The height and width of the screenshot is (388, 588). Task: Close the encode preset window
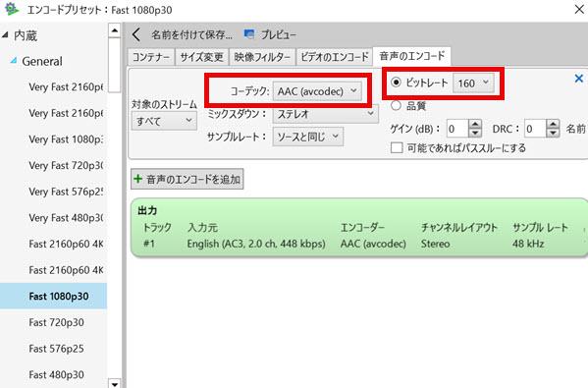579,9
